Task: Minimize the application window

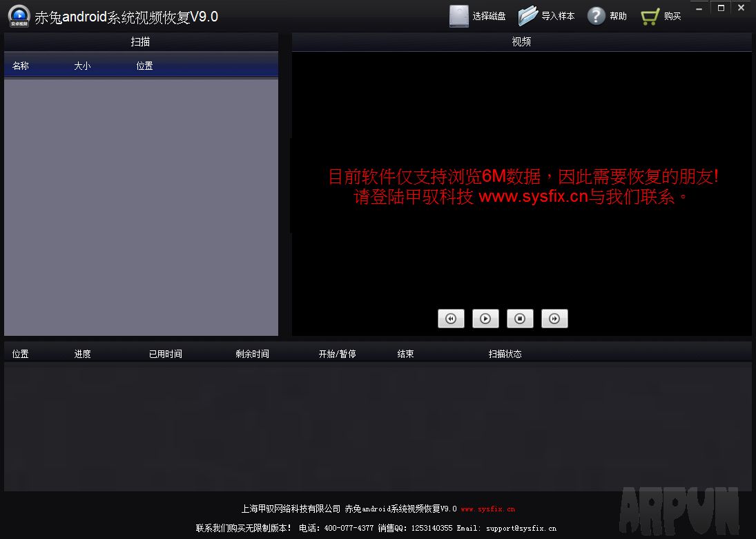Action: coord(699,8)
